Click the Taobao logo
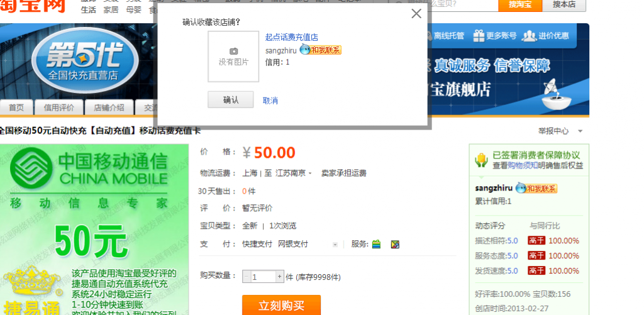Image resolution: width=644 pixels, height=315 pixels. click(x=33, y=6)
